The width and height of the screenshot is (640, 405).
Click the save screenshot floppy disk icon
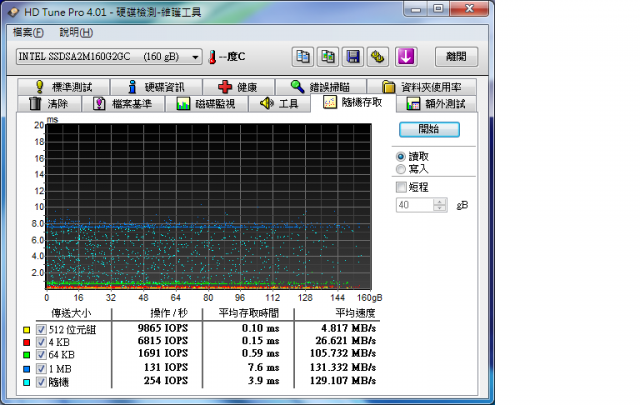click(353, 57)
